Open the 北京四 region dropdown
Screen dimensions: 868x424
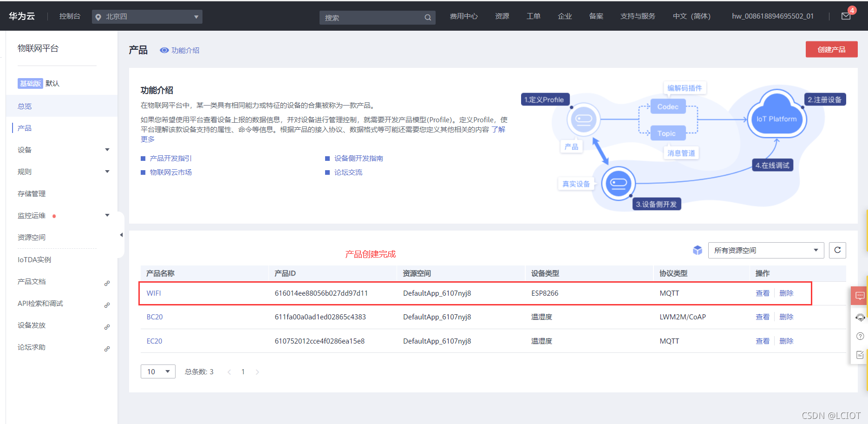pyautogui.click(x=147, y=17)
